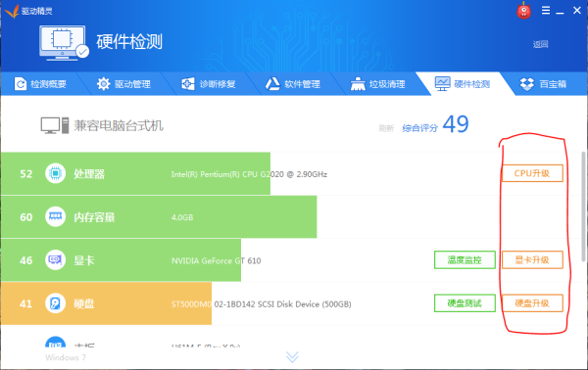Open the 百宝箱 tab
588x370 pixels.
(x=544, y=84)
